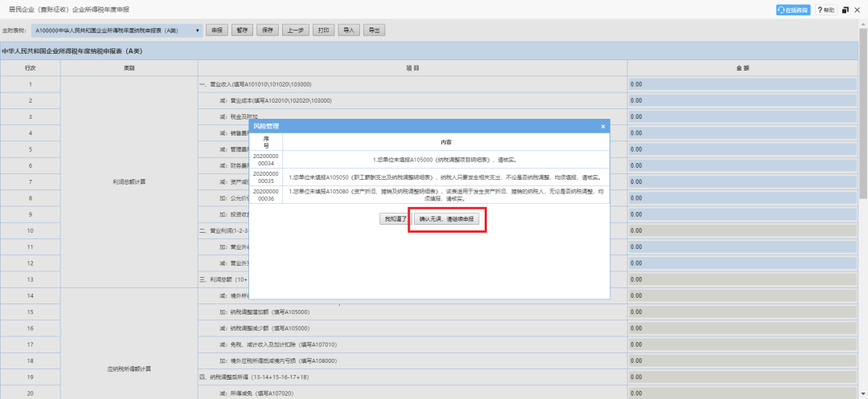Viewport: 868px width, 399px height.
Task: Click the amount field in row 5
Action: [743, 149]
